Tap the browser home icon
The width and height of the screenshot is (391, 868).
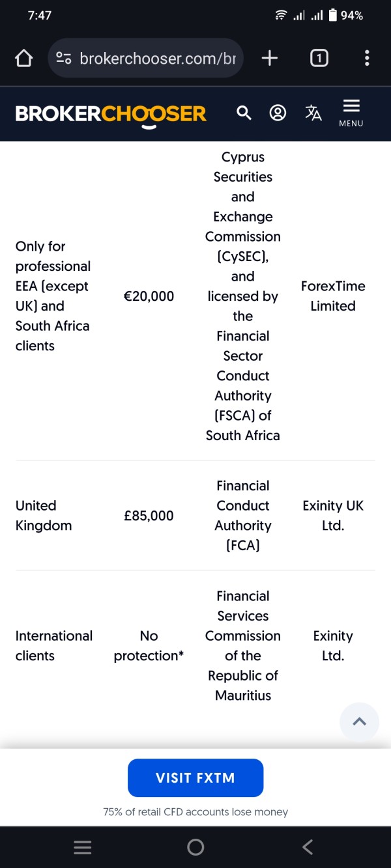[23, 59]
